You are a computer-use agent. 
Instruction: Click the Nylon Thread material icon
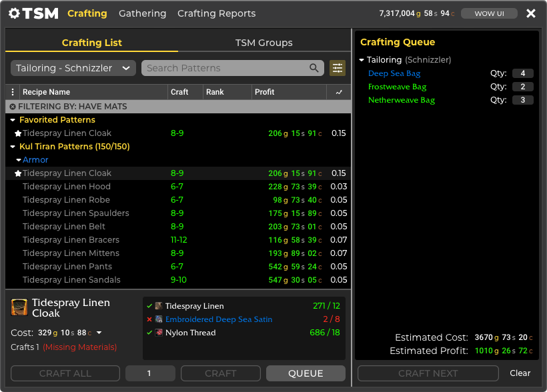(159, 333)
